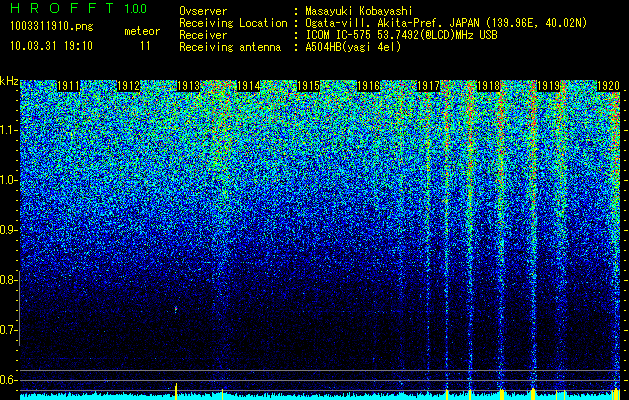This screenshot has height=400, width=629.
Task: Click the 0.8 frequency axis label
Action: 7,280
